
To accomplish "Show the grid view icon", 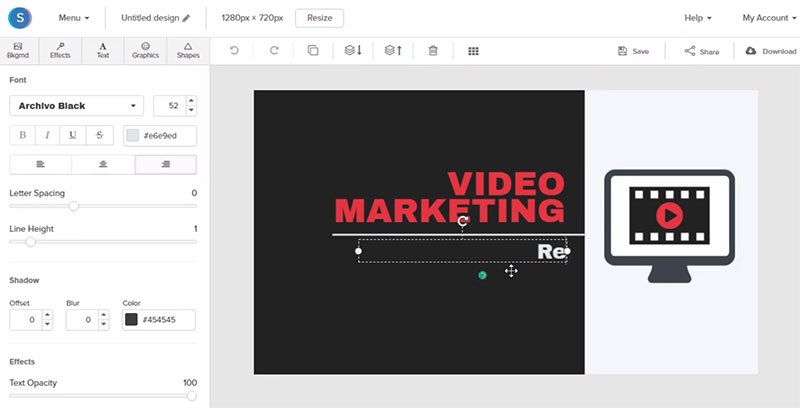I will [473, 51].
